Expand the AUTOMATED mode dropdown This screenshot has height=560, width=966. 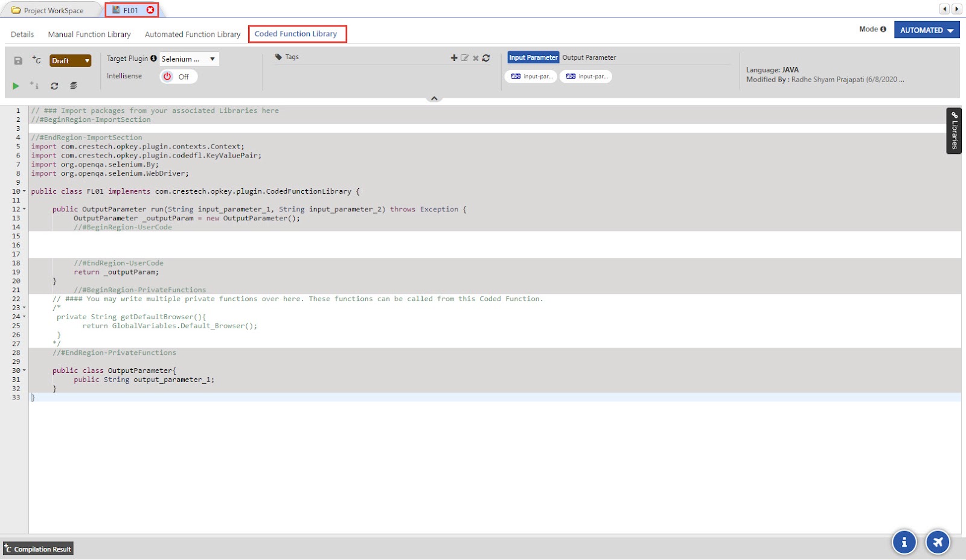pos(926,30)
